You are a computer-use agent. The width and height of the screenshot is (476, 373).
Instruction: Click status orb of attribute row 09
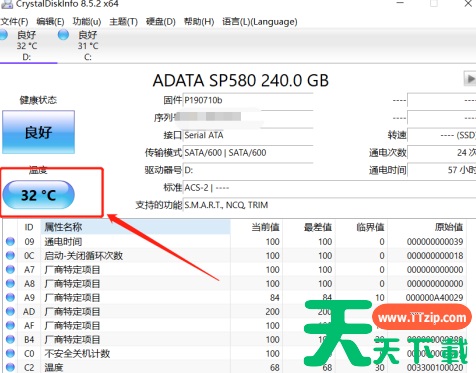(10, 241)
